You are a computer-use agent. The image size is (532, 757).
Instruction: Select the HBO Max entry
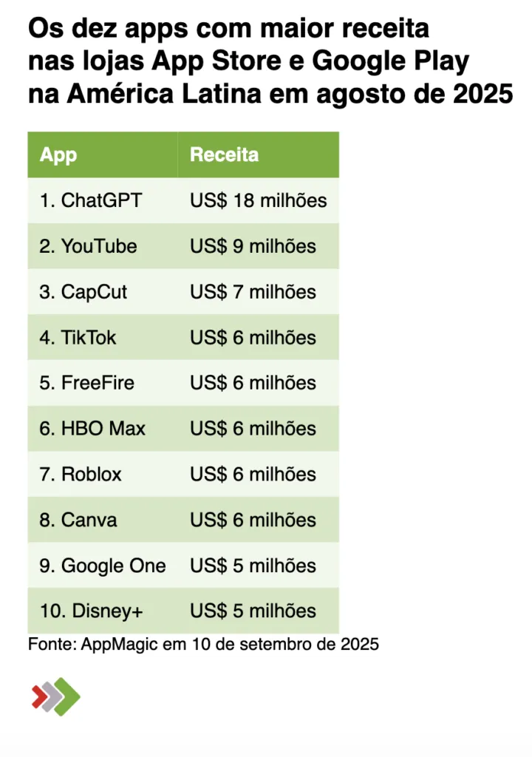click(x=92, y=429)
